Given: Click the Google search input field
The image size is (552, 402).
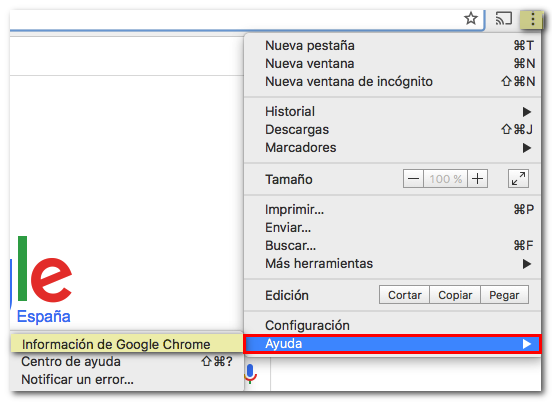Looking at the screenshot, I should [x=405, y=374].
